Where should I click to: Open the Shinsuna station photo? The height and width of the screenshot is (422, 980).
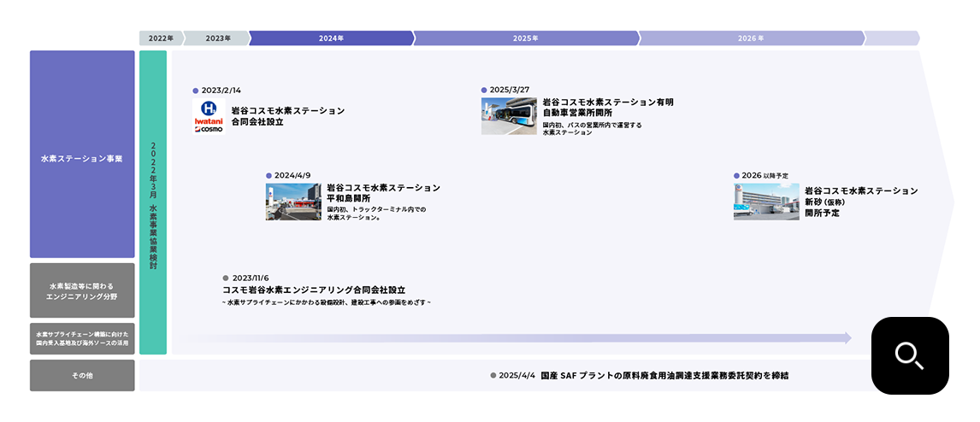pyautogui.click(x=766, y=202)
